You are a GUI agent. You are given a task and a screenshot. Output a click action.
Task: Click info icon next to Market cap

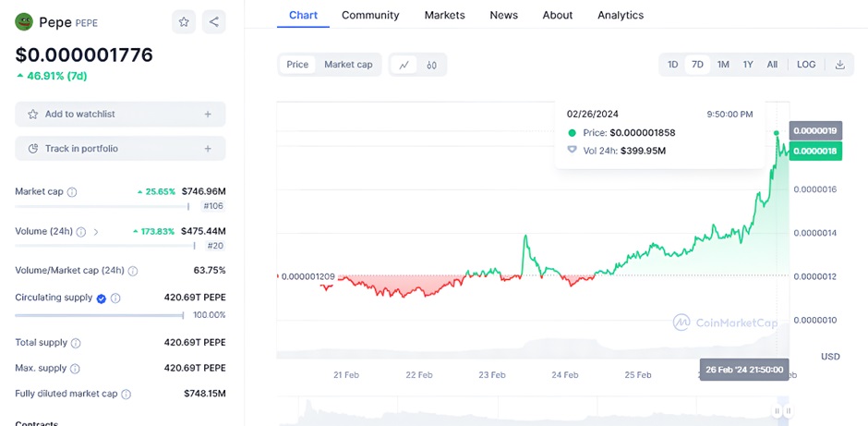pos(72,192)
